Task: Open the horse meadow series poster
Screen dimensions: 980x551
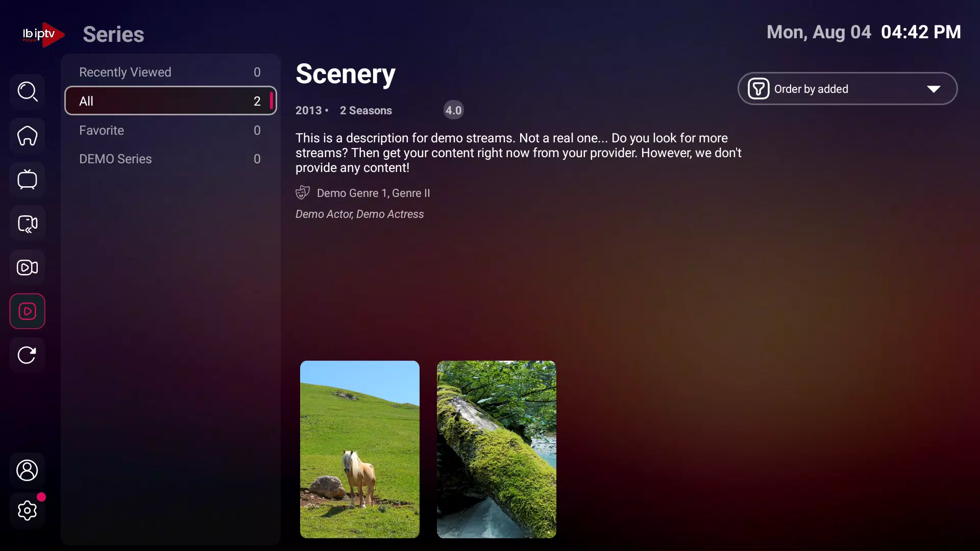Action: pos(360,449)
